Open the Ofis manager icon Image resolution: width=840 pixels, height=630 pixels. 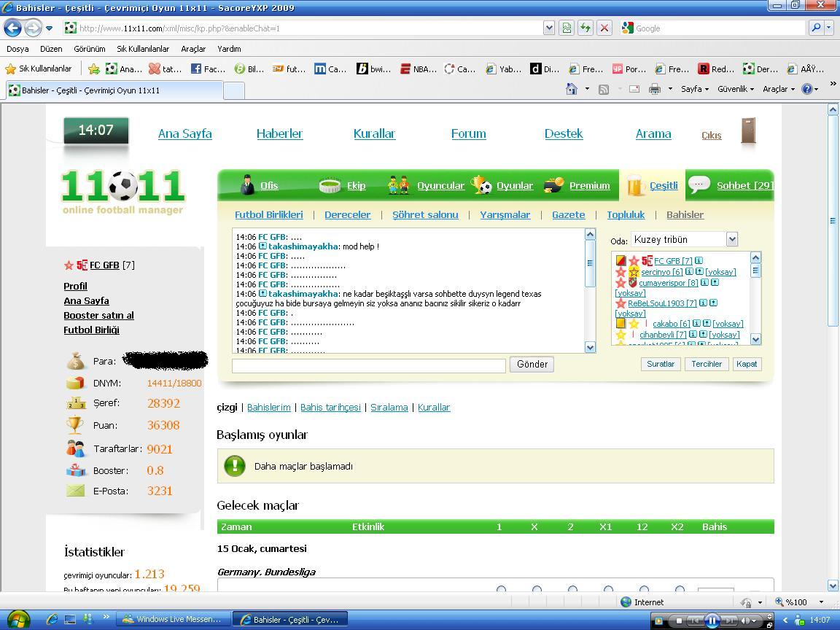click(x=247, y=185)
